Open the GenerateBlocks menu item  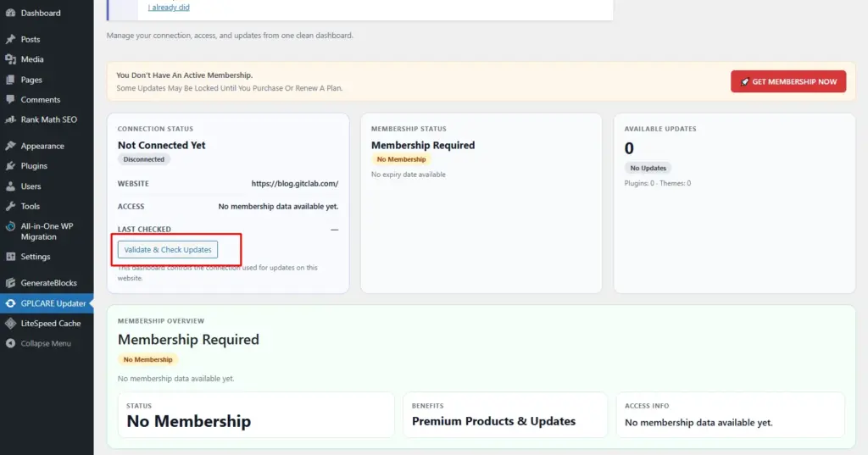[49, 283]
